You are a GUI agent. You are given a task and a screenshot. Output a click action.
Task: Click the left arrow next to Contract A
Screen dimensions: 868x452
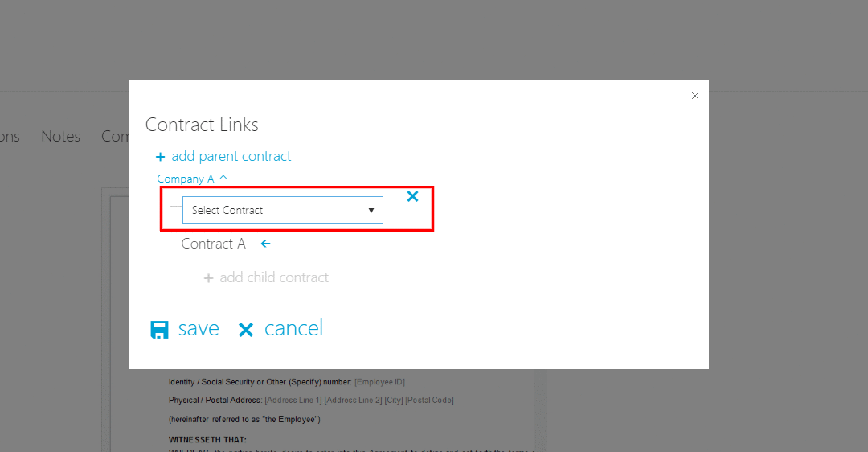[266, 244]
